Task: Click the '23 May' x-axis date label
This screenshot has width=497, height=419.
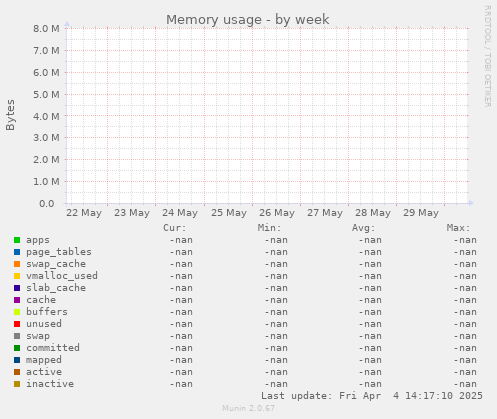Action: (132, 213)
